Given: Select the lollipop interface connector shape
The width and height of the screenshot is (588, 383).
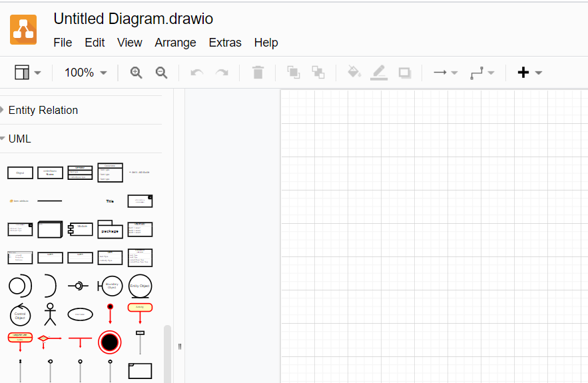Looking at the screenshot, I should point(78,286).
